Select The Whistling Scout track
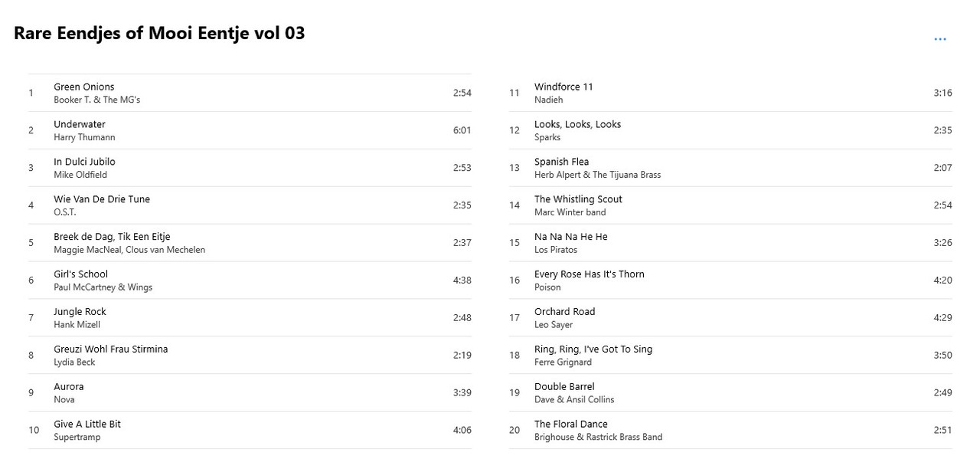 point(730,205)
